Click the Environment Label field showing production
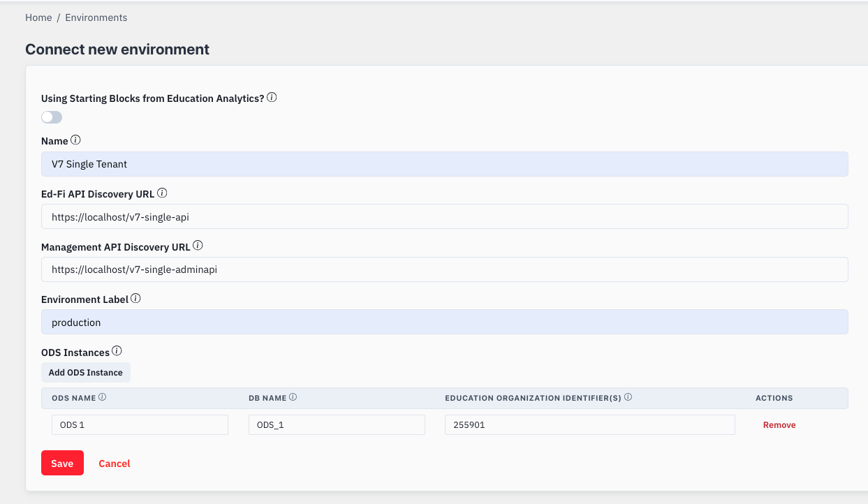 (444, 323)
